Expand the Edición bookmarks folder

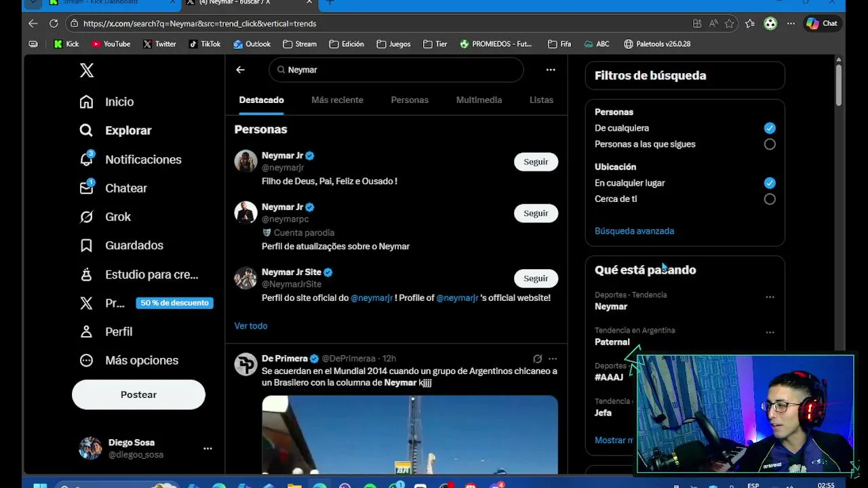point(347,44)
